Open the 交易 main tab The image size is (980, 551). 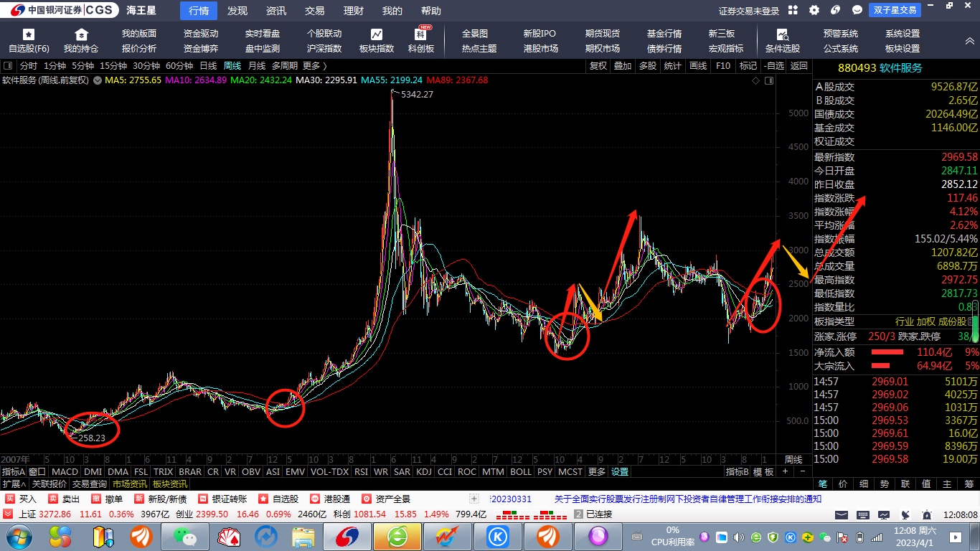[315, 11]
